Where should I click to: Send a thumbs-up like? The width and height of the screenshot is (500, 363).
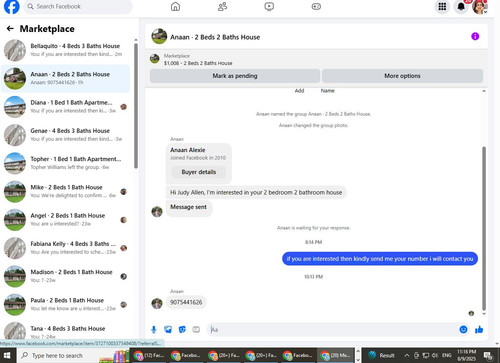pyautogui.click(x=479, y=330)
